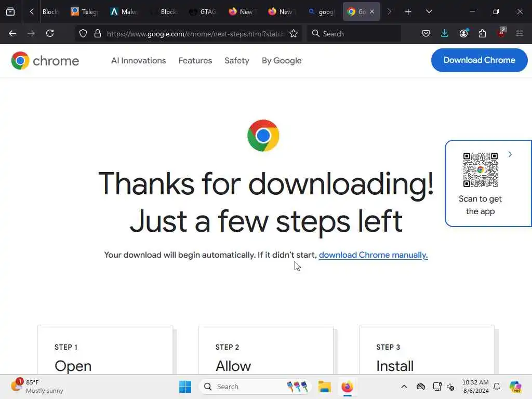Switch to the google search tab
This screenshot has width=532, height=399.
(321, 12)
